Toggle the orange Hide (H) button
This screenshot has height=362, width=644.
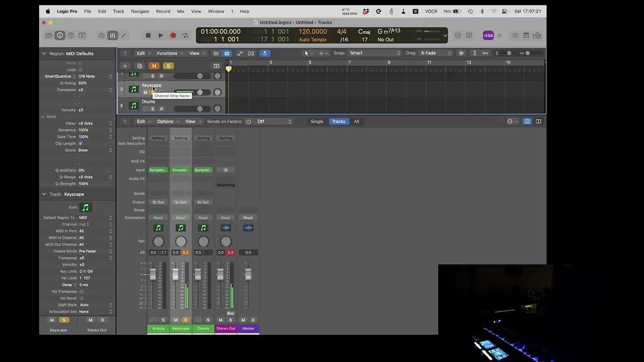[x=154, y=66]
